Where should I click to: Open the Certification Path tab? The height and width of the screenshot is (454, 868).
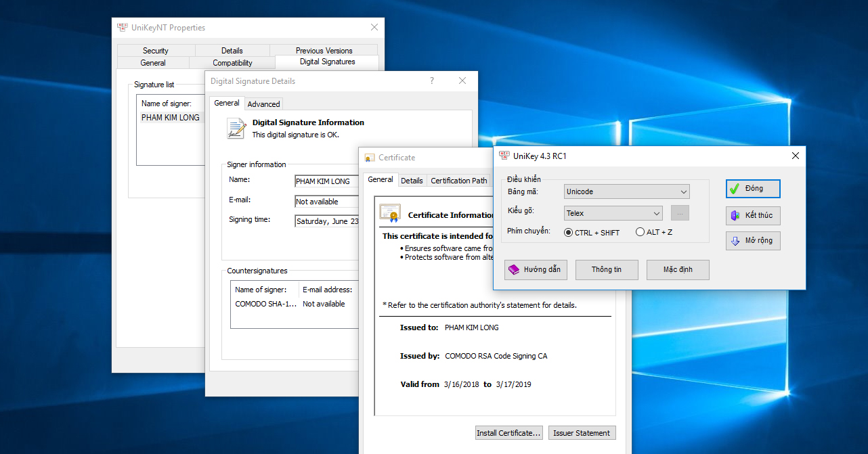point(459,181)
